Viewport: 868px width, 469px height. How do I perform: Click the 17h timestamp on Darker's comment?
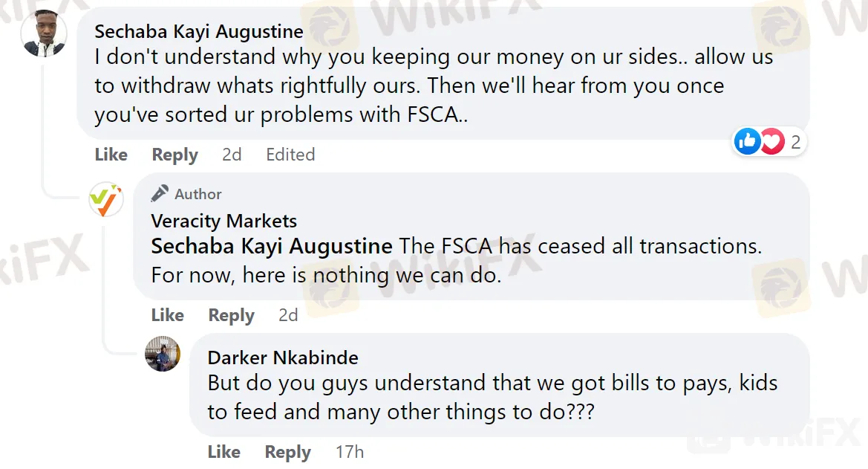(350, 453)
